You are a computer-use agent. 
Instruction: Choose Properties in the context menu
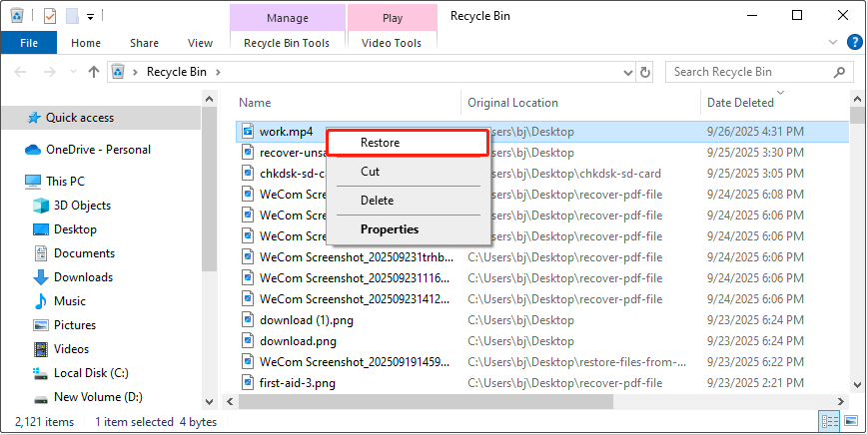(x=408, y=228)
